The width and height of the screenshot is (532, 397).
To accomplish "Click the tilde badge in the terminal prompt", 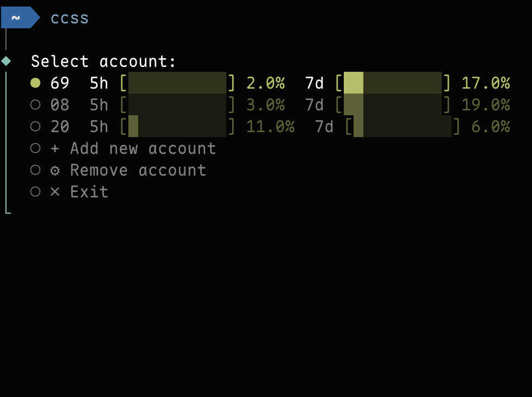I will (16, 17).
